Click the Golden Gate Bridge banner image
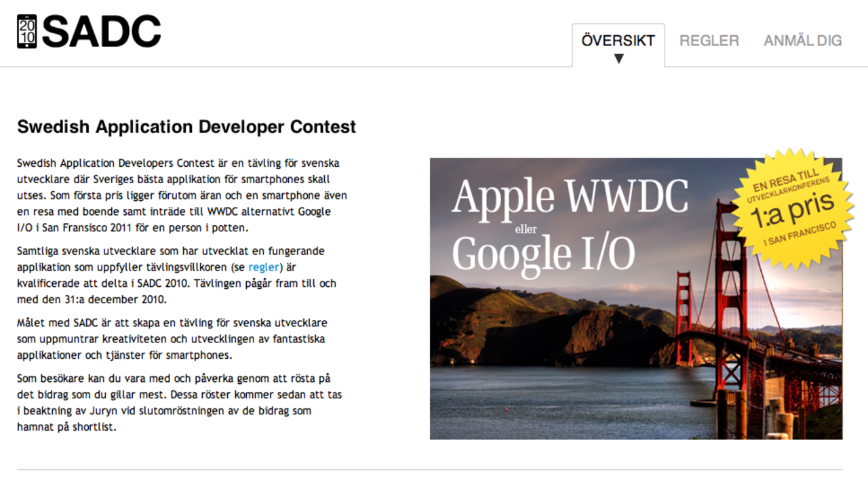 coord(636,298)
